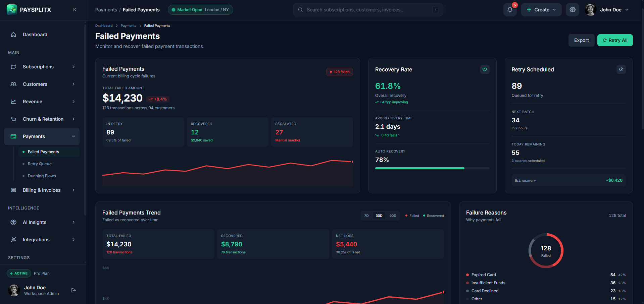This screenshot has height=304, width=644.
Task: Click the search magnifier icon
Action: coord(300,10)
